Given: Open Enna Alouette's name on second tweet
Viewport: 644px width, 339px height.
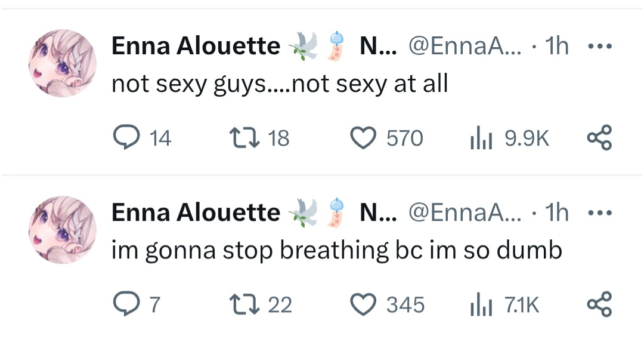Looking at the screenshot, I should pos(196,213).
